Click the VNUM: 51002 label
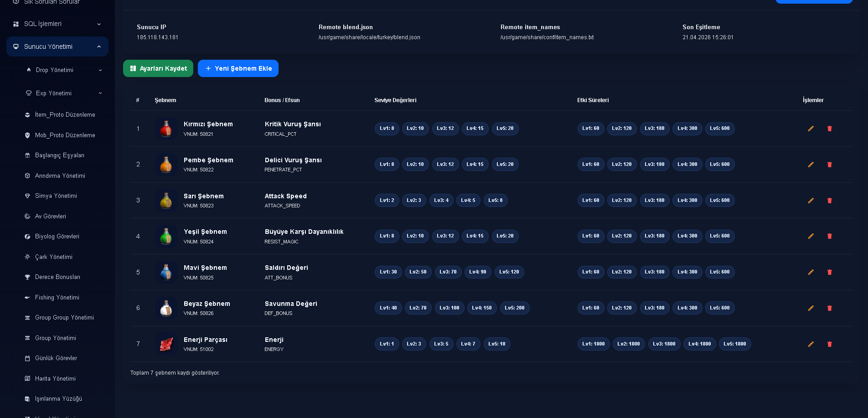 pyautogui.click(x=198, y=350)
